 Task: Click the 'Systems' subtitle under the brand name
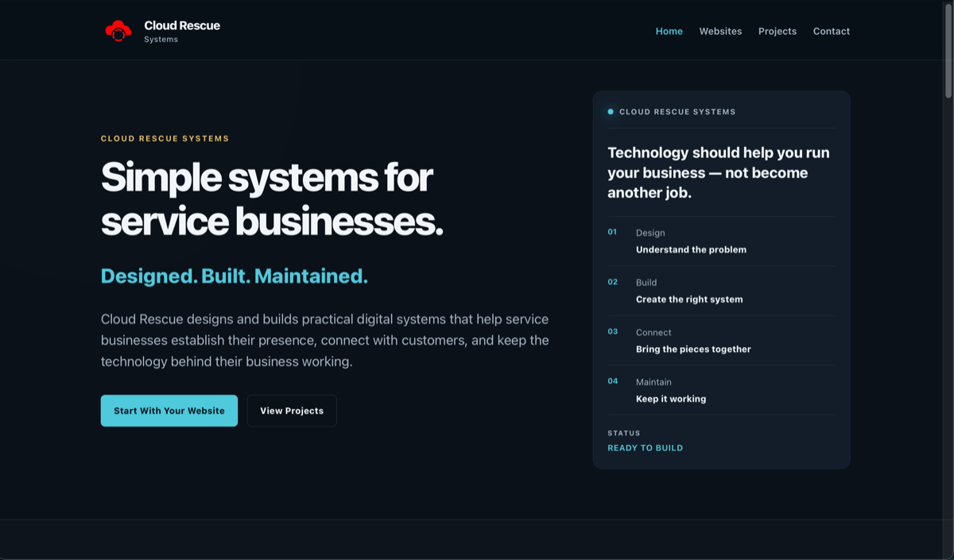point(161,40)
